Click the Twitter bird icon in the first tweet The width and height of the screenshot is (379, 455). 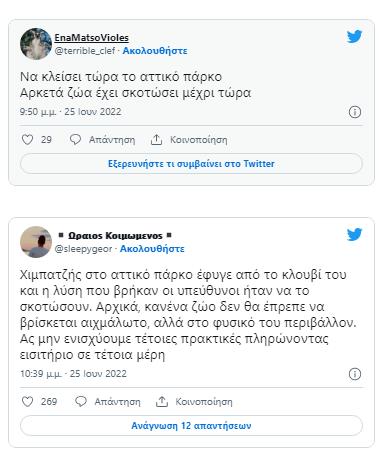(x=354, y=37)
